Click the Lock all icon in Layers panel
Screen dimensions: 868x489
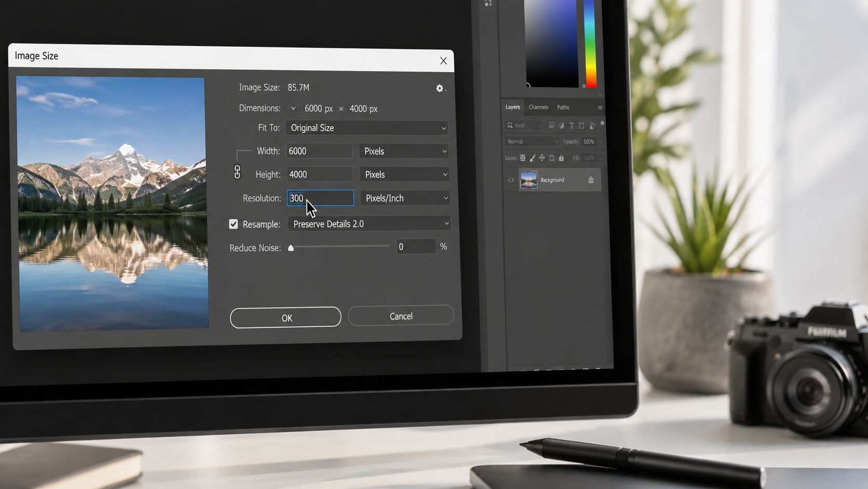[x=561, y=158]
